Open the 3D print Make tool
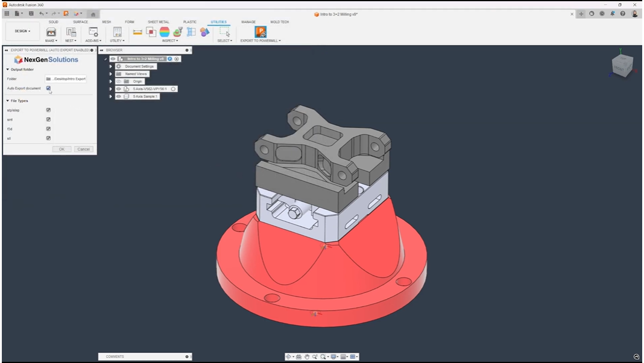 click(51, 32)
